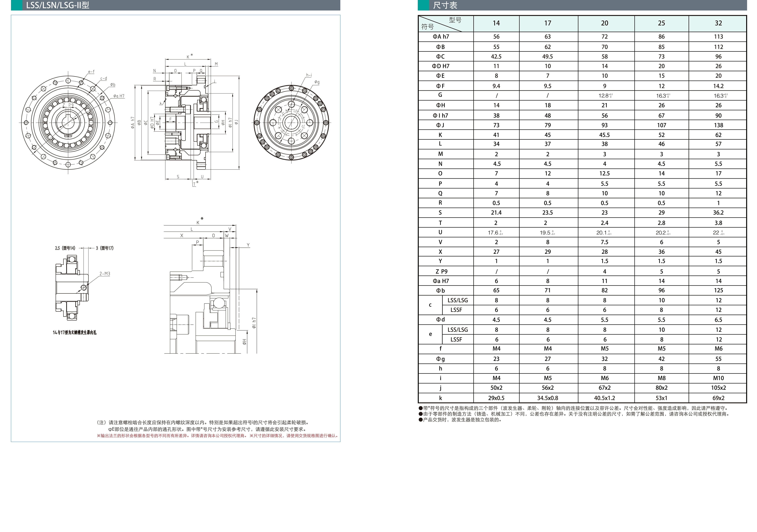
Task: Click the value 40.5x1.2 in the k row
Action: point(605,398)
